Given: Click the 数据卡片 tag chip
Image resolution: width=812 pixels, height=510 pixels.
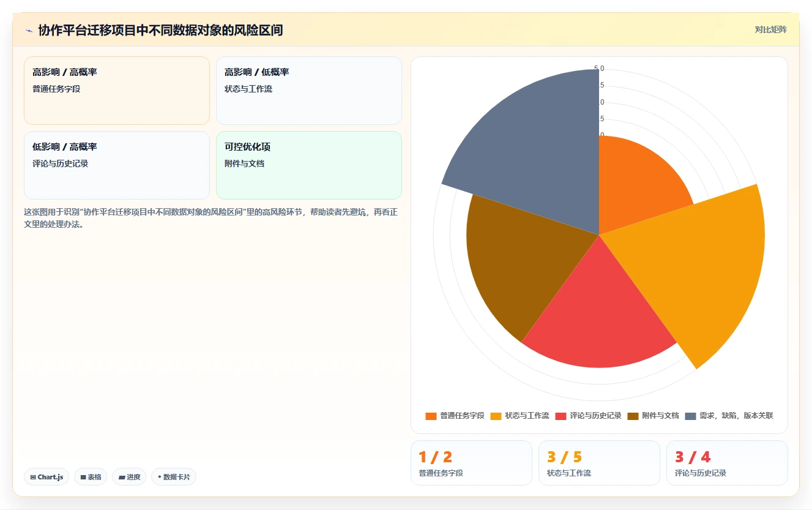Looking at the screenshot, I should 174,477.
